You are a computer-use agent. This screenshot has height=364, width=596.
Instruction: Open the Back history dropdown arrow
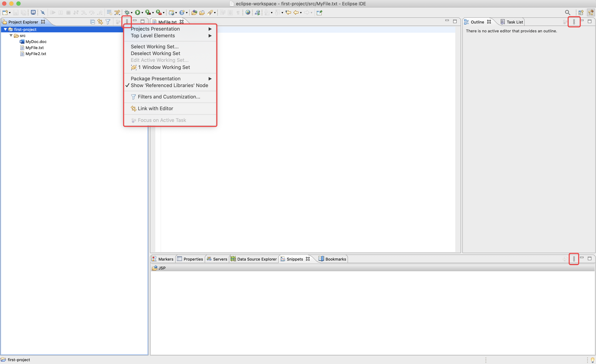point(301,13)
